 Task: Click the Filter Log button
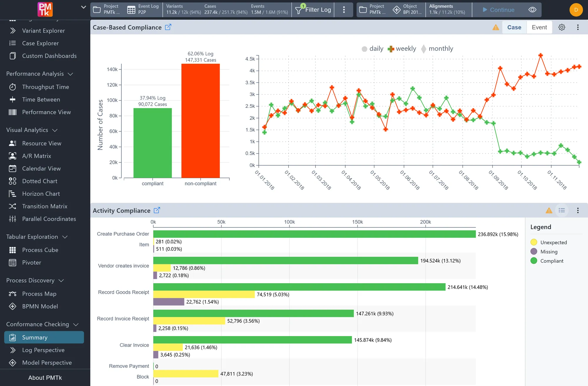click(313, 10)
